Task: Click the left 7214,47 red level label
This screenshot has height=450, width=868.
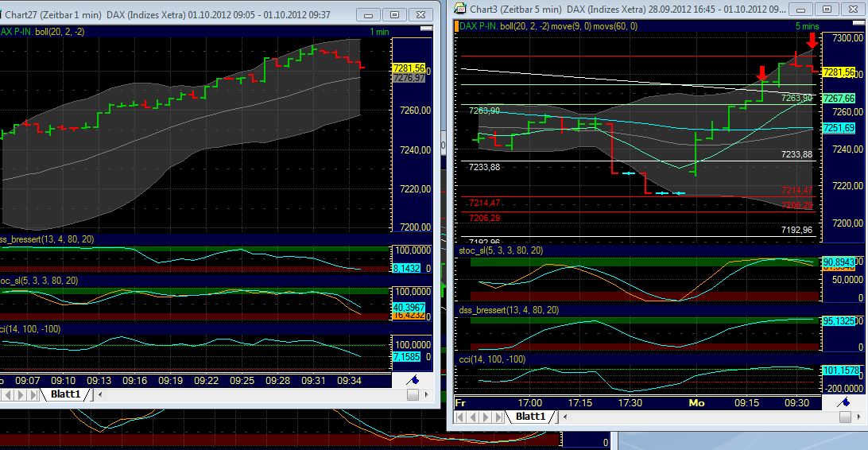Action: pos(484,203)
